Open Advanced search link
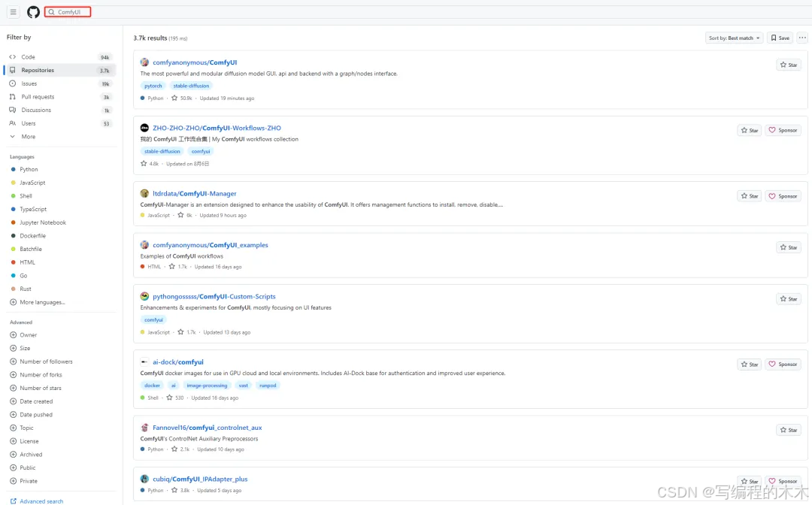 click(37, 501)
